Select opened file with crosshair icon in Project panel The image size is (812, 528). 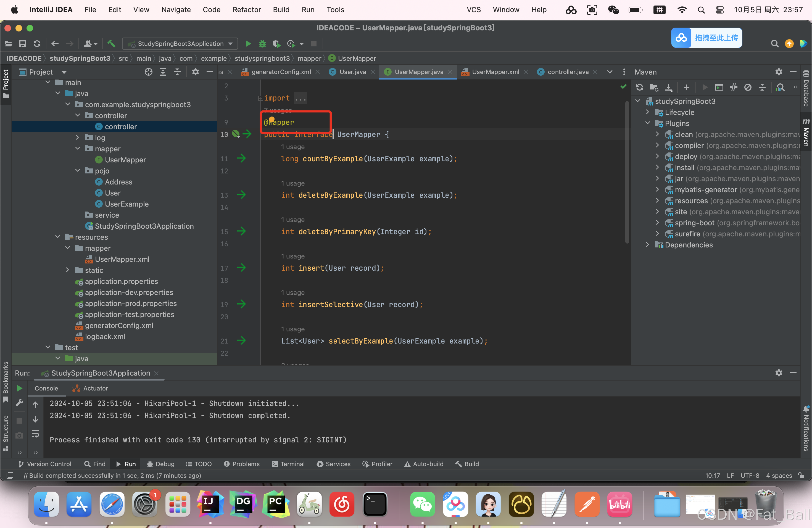(148, 72)
